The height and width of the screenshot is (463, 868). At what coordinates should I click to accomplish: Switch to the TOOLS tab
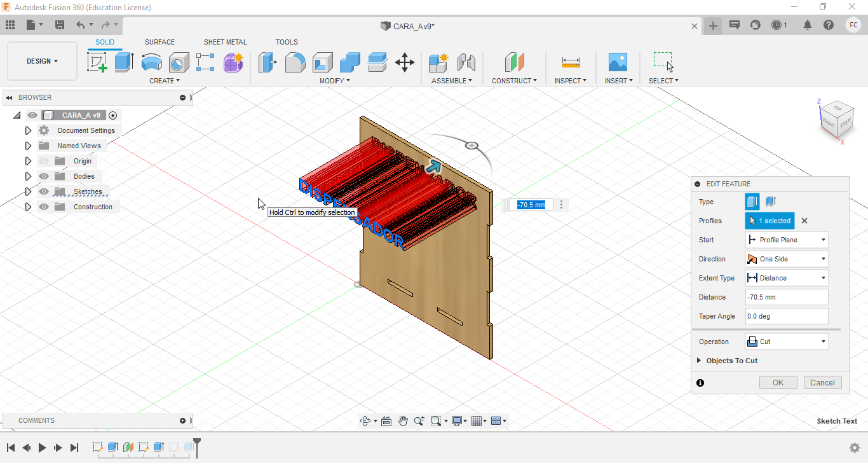pyautogui.click(x=287, y=42)
